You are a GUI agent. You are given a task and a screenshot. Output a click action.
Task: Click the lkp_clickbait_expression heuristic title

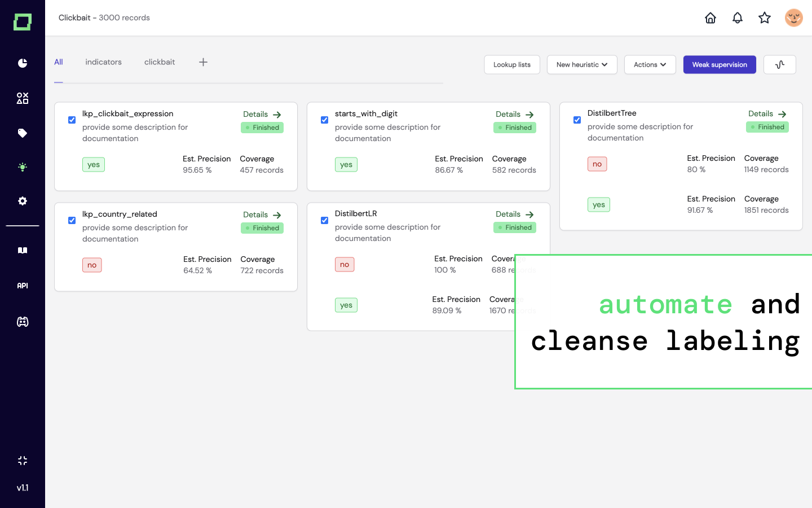click(128, 113)
